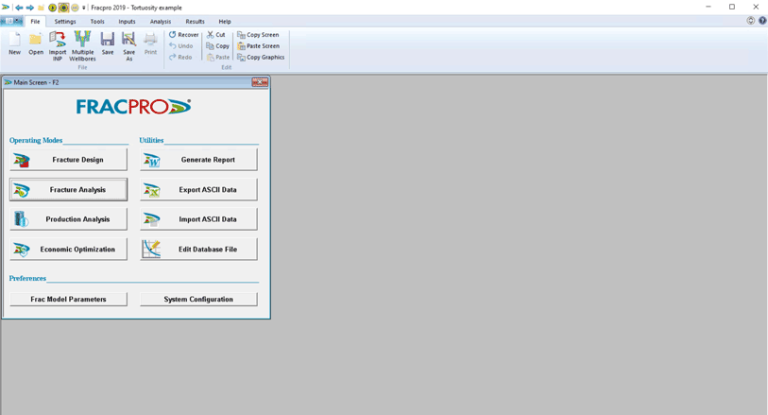Click the blue forward arrow in quick access toolbar
Screen dimensions: 768x415
[30, 8]
